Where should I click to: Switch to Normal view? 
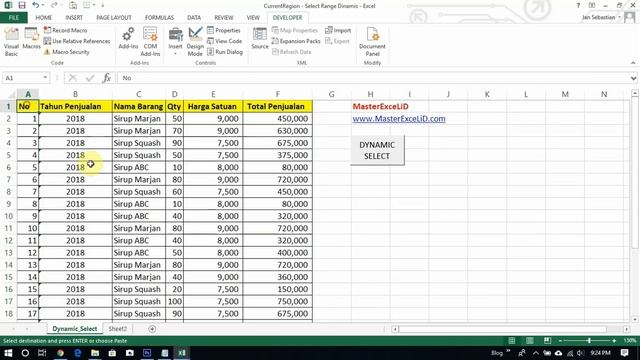tap(512, 340)
